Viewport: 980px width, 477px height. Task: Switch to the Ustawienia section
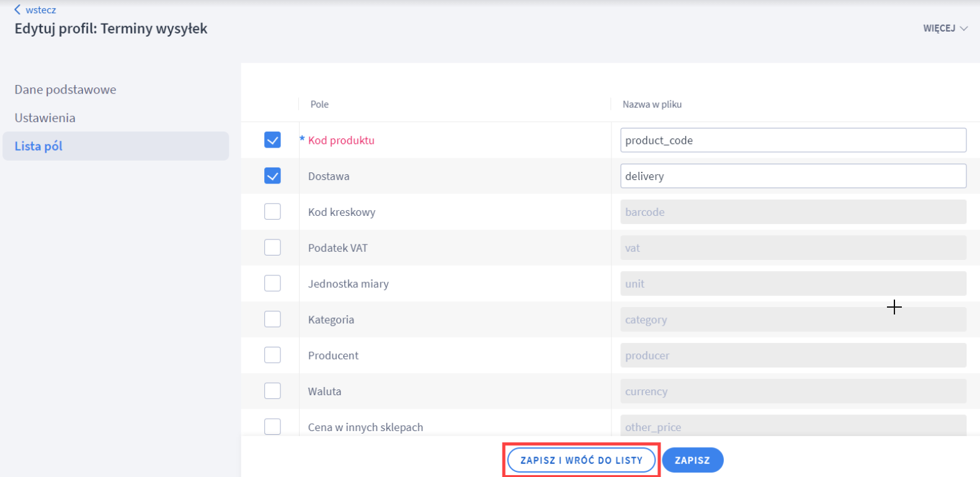pos(45,118)
